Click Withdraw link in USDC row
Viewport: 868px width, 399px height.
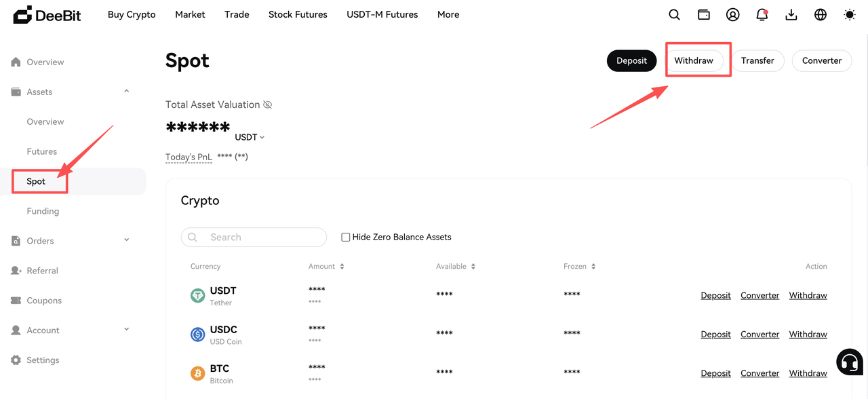[x=808, y=334]
